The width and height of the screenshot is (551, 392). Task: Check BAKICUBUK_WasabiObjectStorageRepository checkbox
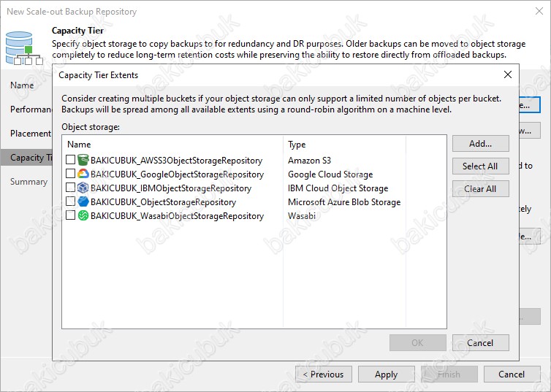(70, 215)
